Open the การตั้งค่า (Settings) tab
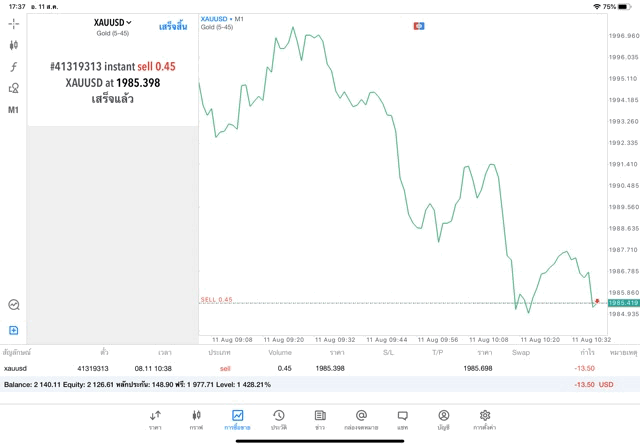This screenshot has height=447, width=640. [485, 420]
